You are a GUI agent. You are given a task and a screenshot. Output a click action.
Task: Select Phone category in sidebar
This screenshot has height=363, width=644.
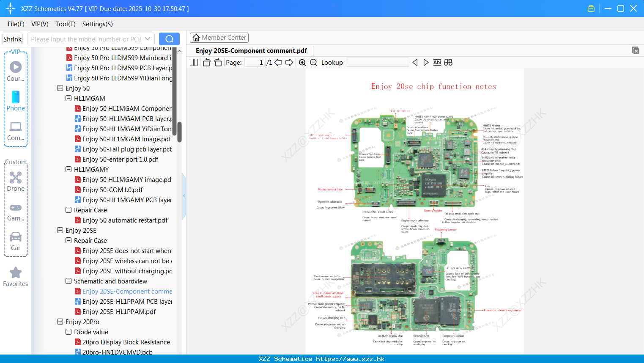(16, 101)
